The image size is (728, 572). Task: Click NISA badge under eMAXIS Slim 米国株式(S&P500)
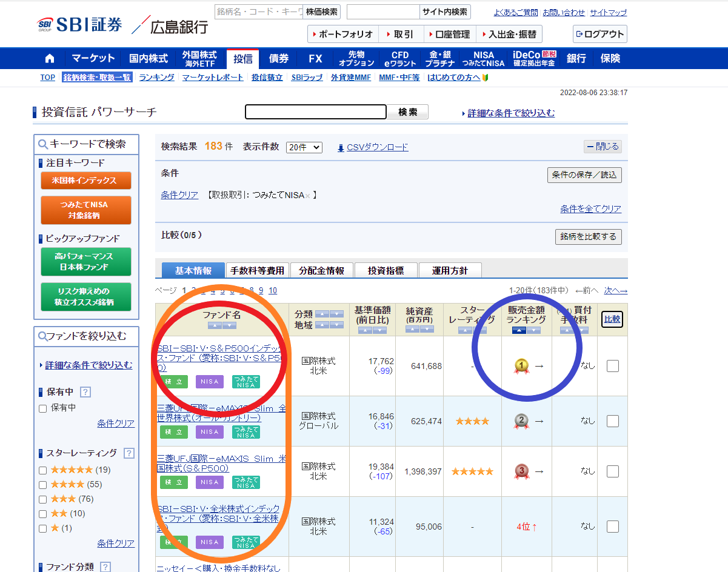coord(210,482)
